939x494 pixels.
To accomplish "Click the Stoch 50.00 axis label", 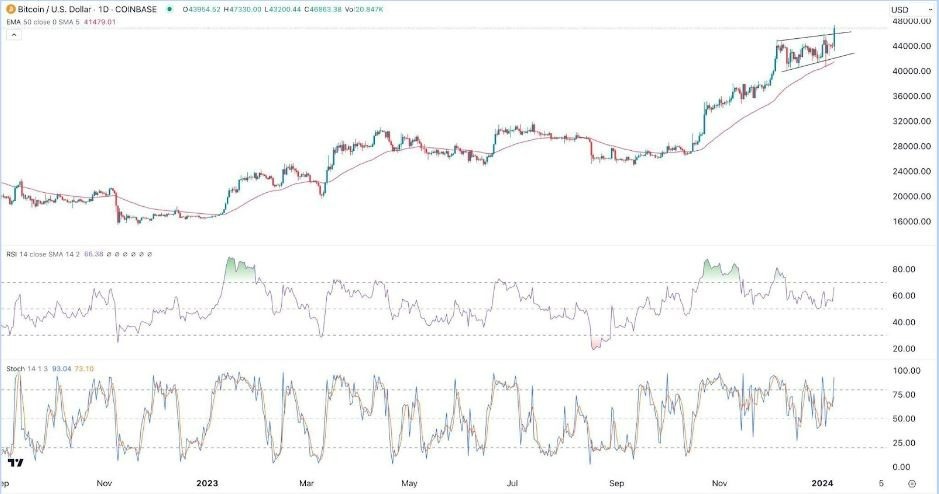I will (x=904, y=419).
